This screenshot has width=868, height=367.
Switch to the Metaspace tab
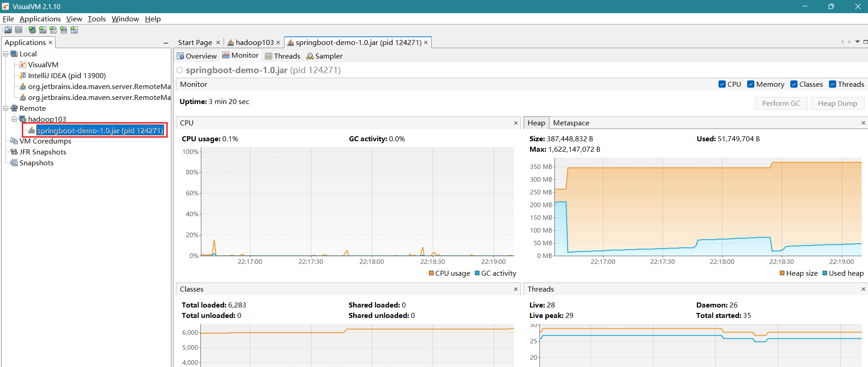pos(571,123)
